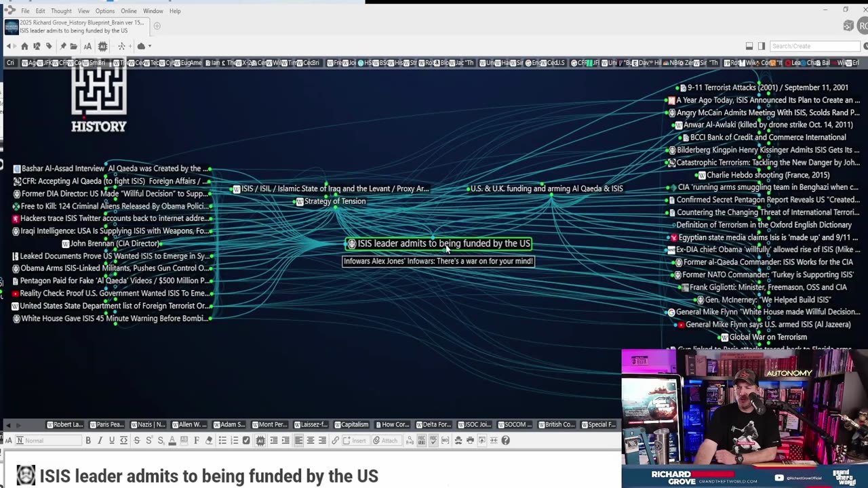Open Bashar Al-Assad Interview thought

coord(111,168)
